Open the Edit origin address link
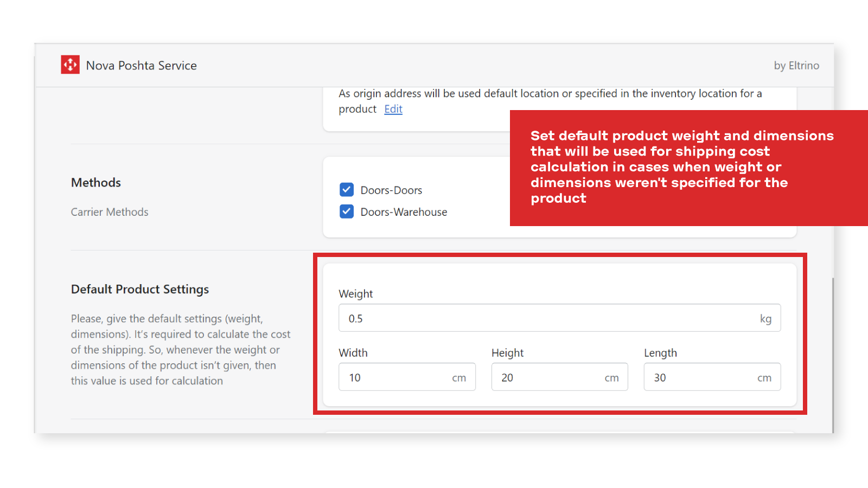The width and height of the screenshot is (868, 488). 393,109
